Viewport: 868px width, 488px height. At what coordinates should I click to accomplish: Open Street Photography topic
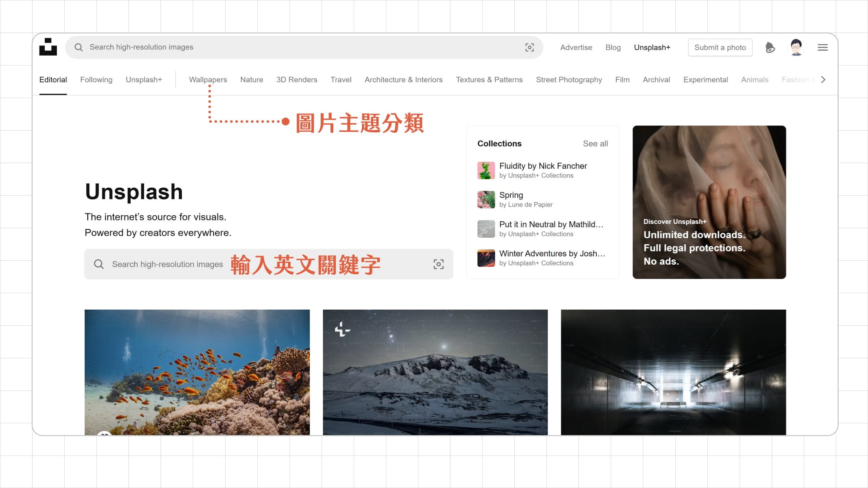[569, 80]
